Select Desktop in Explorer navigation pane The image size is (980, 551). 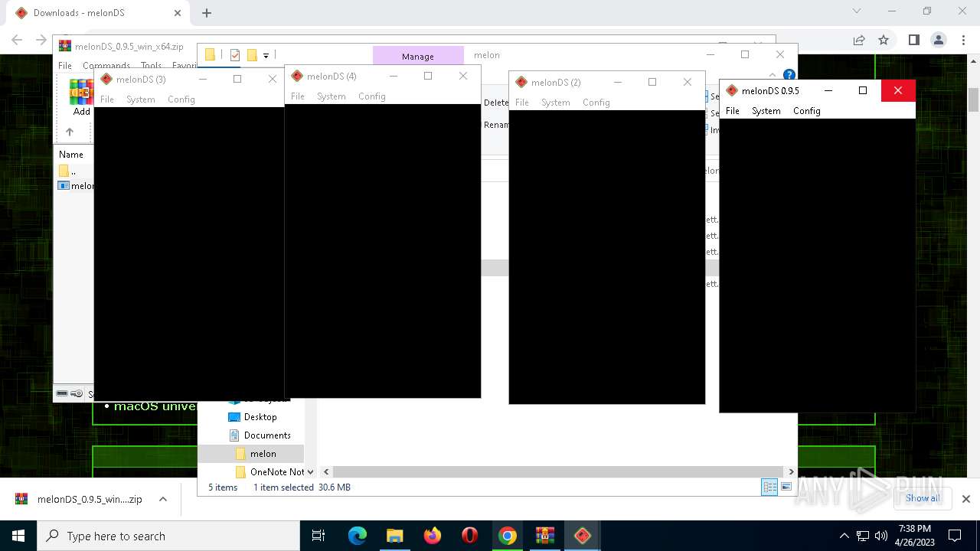click(260, 417)
